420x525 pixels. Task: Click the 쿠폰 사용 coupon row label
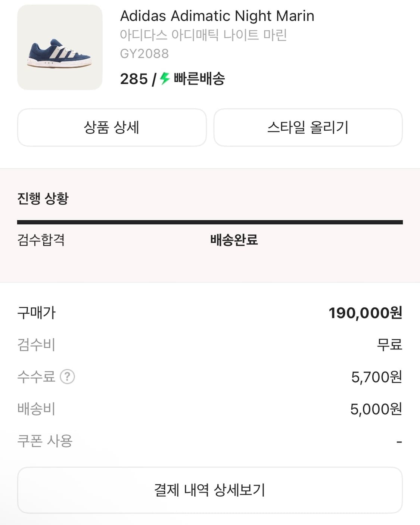pos(45,441)
